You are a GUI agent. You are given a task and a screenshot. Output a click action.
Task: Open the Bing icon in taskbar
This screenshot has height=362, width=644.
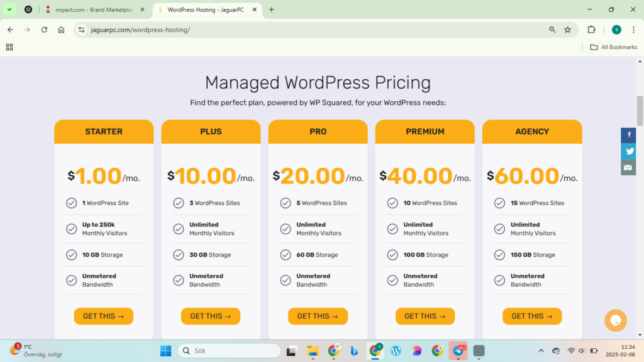coord(354,351)
